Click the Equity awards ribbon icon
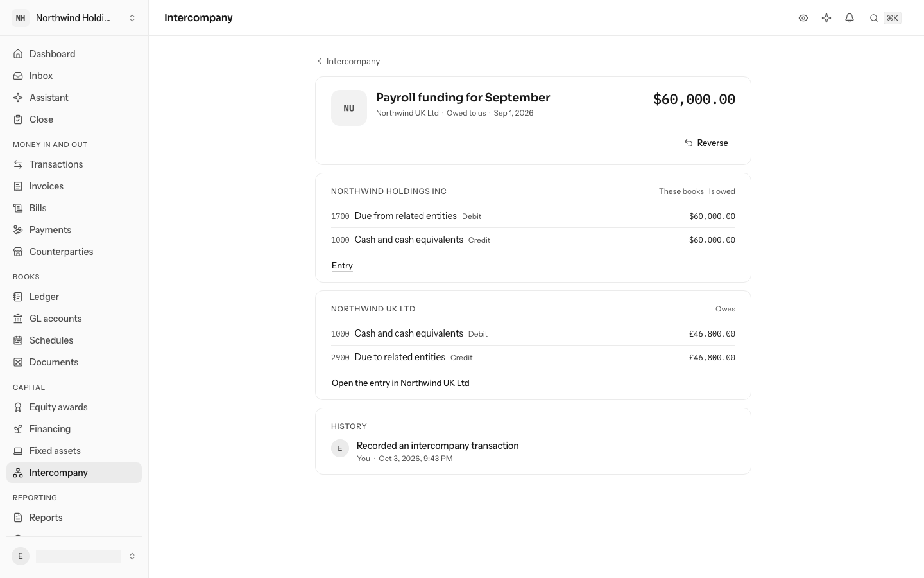The width and height of the screenshot is (924, 578). coord(18,407)
